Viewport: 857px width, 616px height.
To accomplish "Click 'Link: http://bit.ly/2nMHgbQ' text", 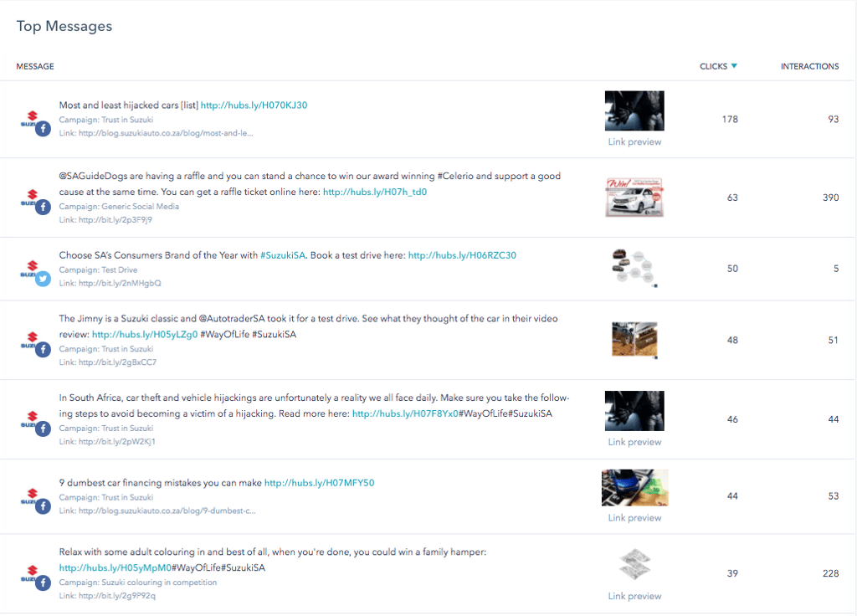I will tap(110, 283).
